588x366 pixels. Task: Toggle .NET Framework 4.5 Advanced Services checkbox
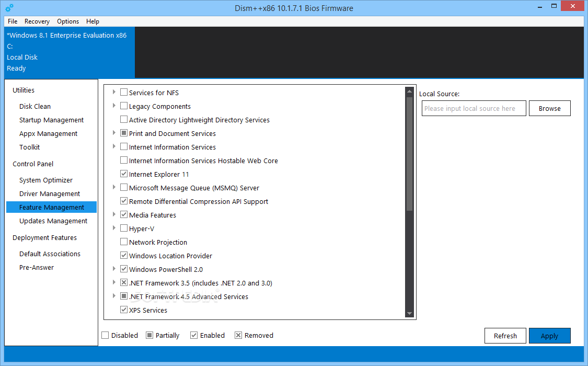(124, 296)
